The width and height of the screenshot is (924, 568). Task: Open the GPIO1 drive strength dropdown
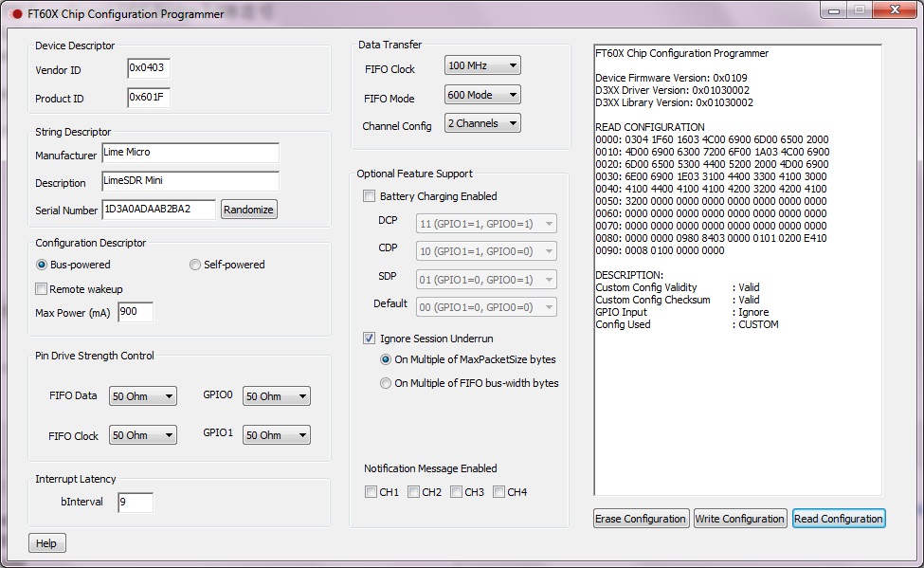277,435
